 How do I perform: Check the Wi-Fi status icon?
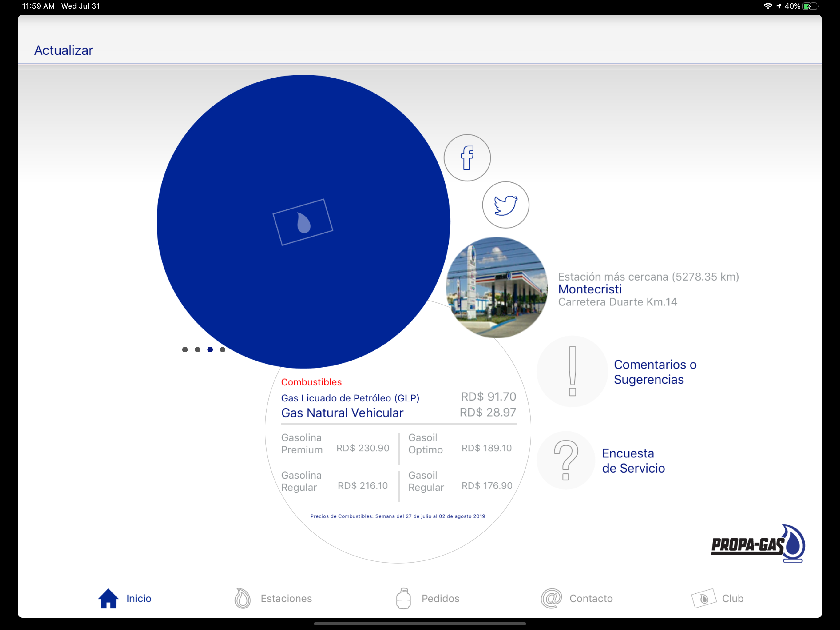coord(767,6)
